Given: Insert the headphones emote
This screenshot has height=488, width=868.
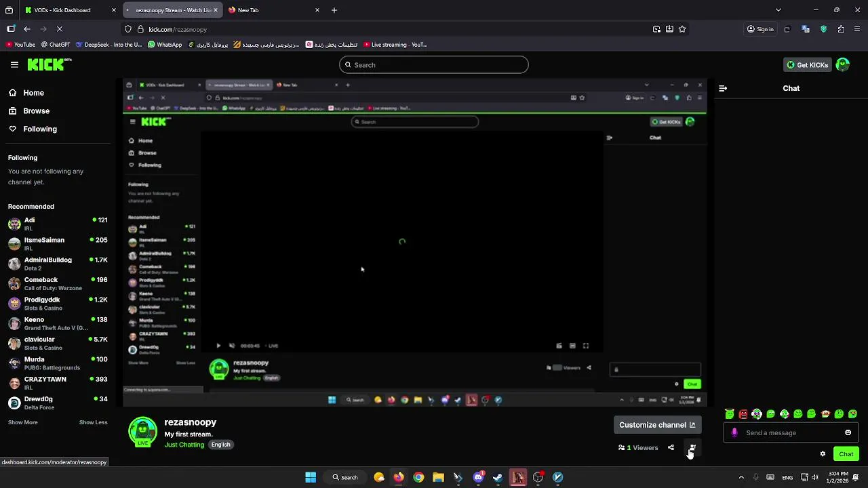Looking at the screenshot, I should point(757,413).
